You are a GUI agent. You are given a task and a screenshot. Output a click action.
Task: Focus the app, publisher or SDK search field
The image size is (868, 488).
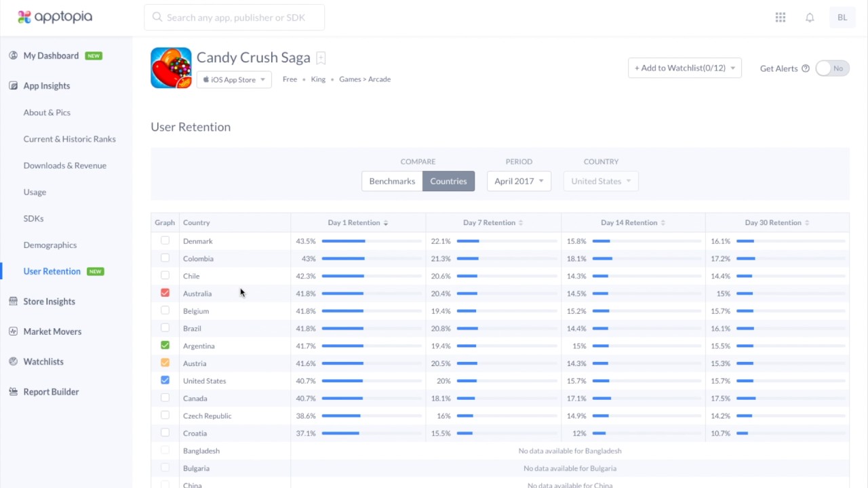[234, 17]
